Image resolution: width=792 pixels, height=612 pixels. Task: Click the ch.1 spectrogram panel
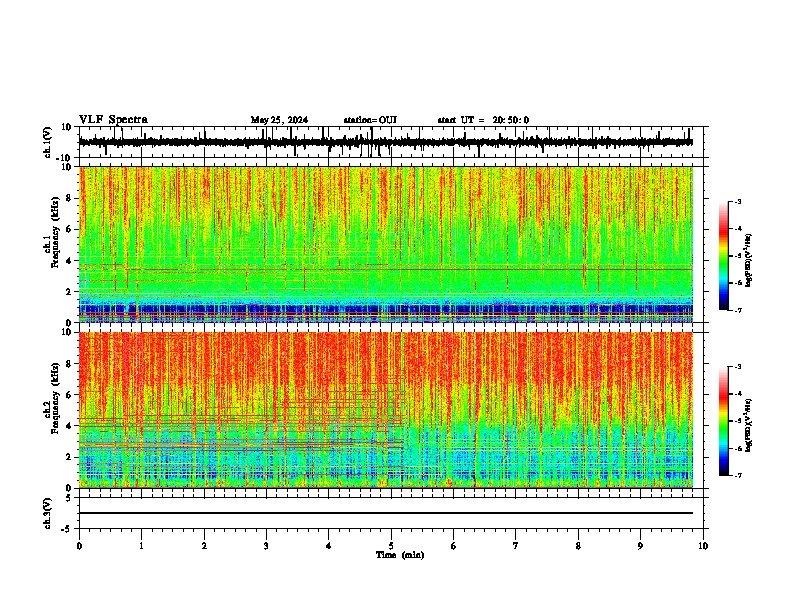point(386,244)
